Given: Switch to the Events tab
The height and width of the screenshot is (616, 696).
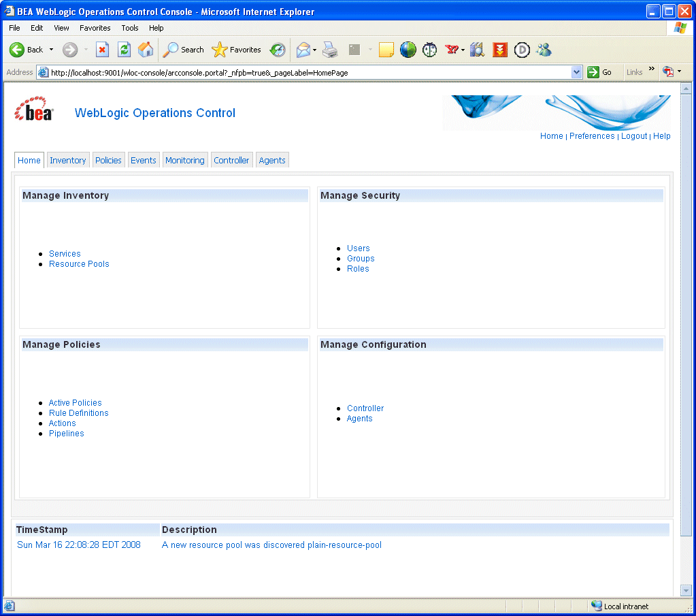Looking at the screenshot, I should [x=144, y=161].
